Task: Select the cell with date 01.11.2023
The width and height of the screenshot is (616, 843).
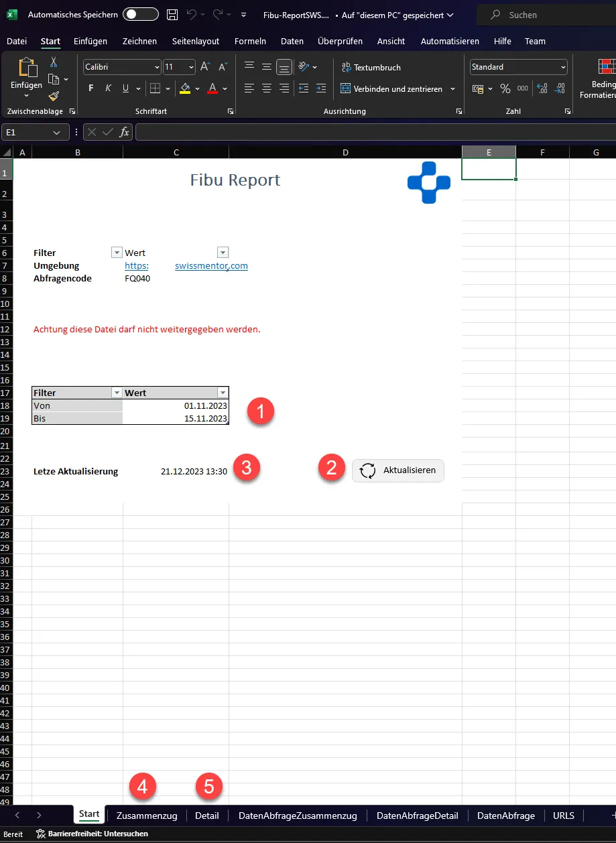Action: click(176, 406)
